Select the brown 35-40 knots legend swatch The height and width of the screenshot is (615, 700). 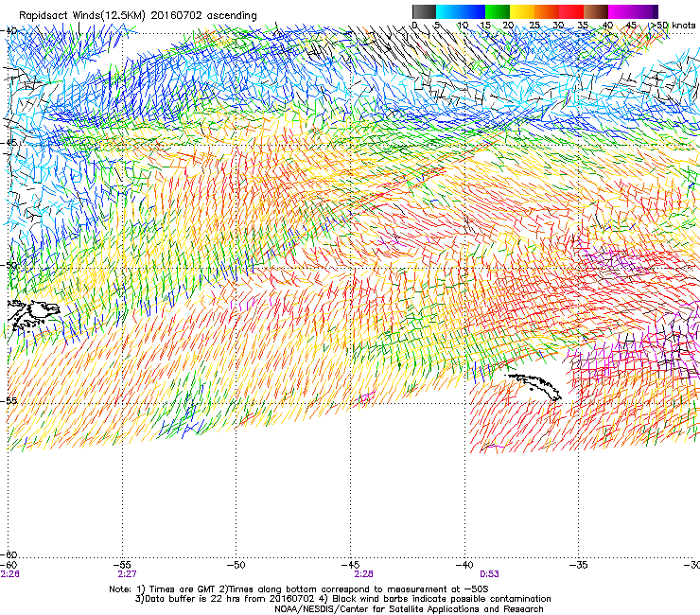(596, 11)
